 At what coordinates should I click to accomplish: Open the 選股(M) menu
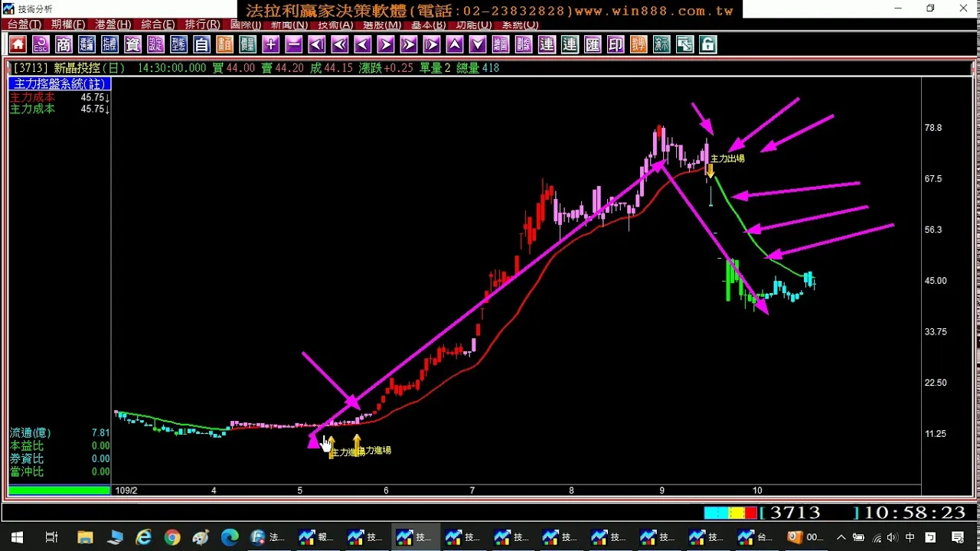(382, 24)
